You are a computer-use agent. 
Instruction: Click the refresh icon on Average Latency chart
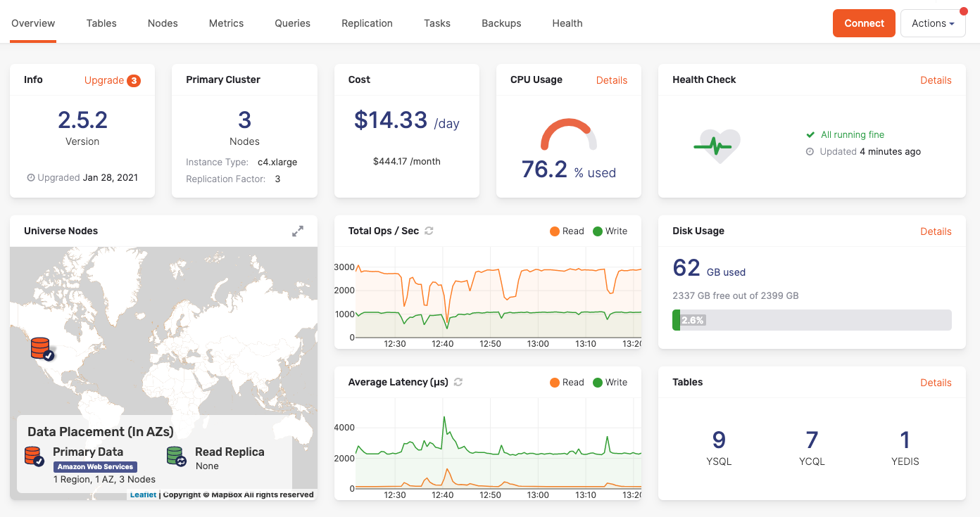click(x=458, y=382)
